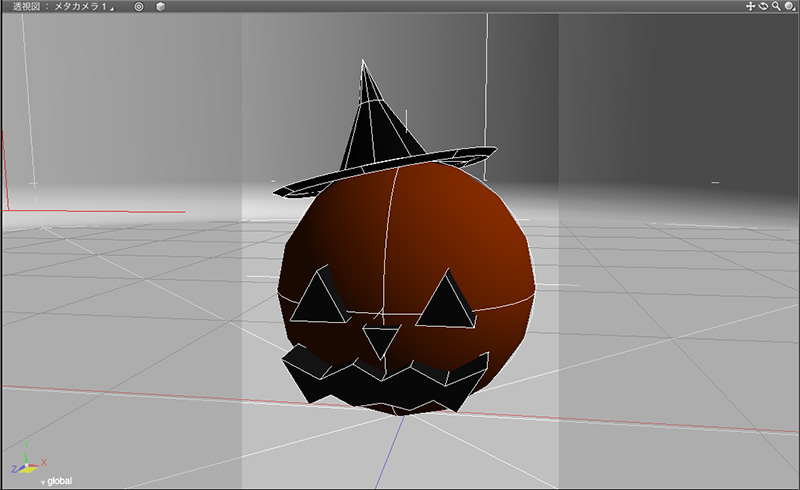The height and width of the screenshot is (490, 800).
Task: Click the target-circle icon in viewport header
Action: pyautogui.click(x=139, y=7)
